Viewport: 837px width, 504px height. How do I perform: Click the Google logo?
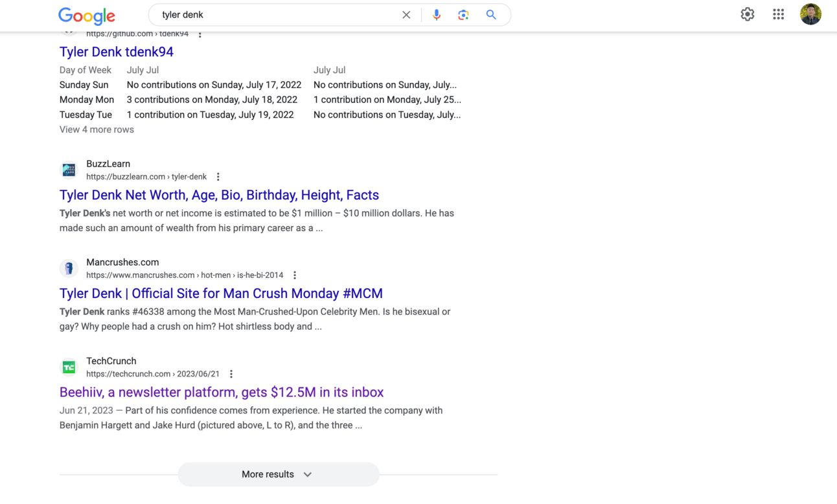[x=86, y=16]
